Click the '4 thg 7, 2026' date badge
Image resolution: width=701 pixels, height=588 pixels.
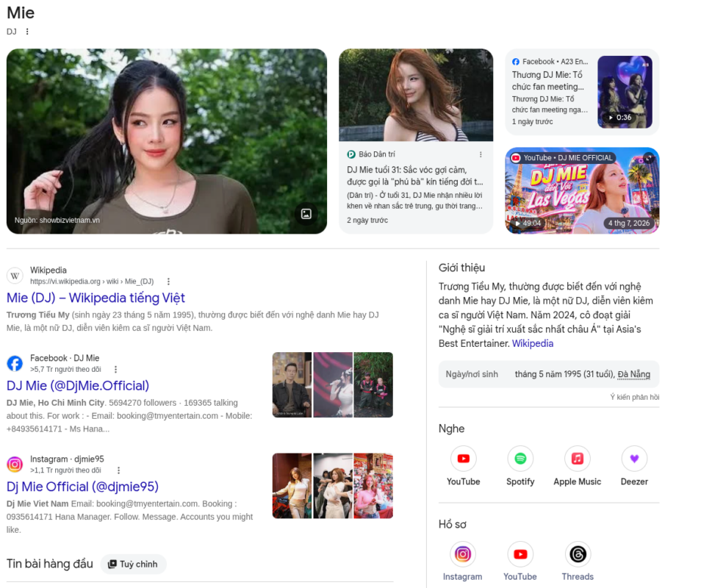[x=628, y=223]
